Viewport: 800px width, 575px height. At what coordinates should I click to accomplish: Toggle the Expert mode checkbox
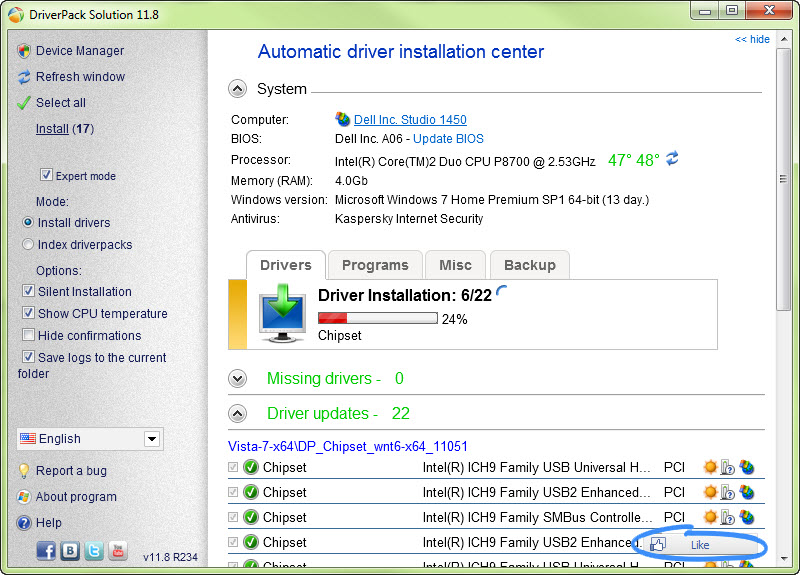tap(46, 175)
